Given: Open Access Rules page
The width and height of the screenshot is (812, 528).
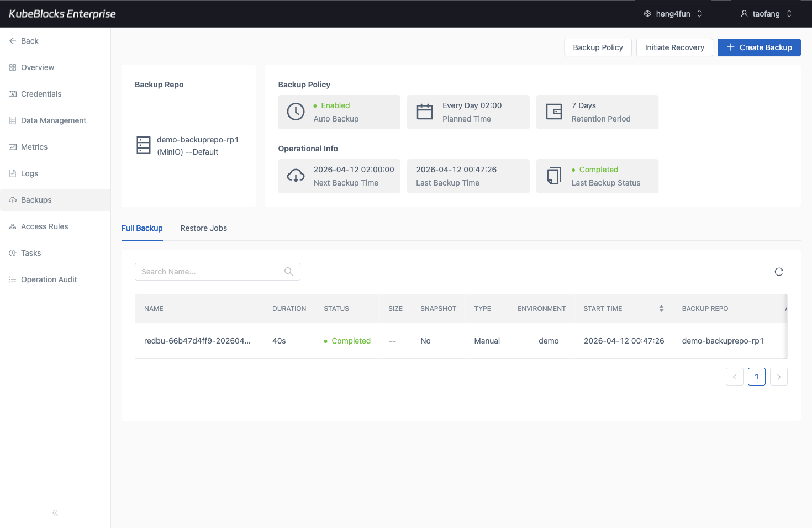Looking at the screenshot, I should [x=45, y=226].
